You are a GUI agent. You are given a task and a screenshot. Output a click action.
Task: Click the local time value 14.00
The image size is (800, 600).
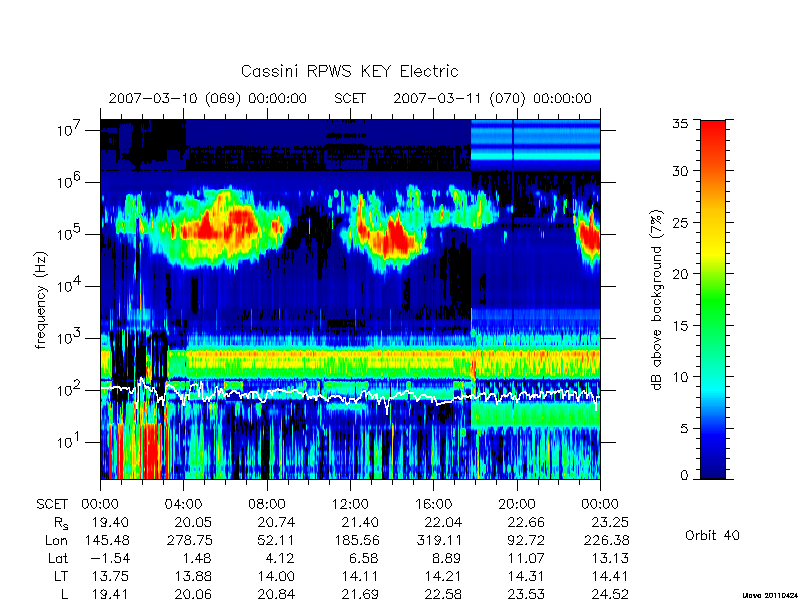click(x=276, y=576)
